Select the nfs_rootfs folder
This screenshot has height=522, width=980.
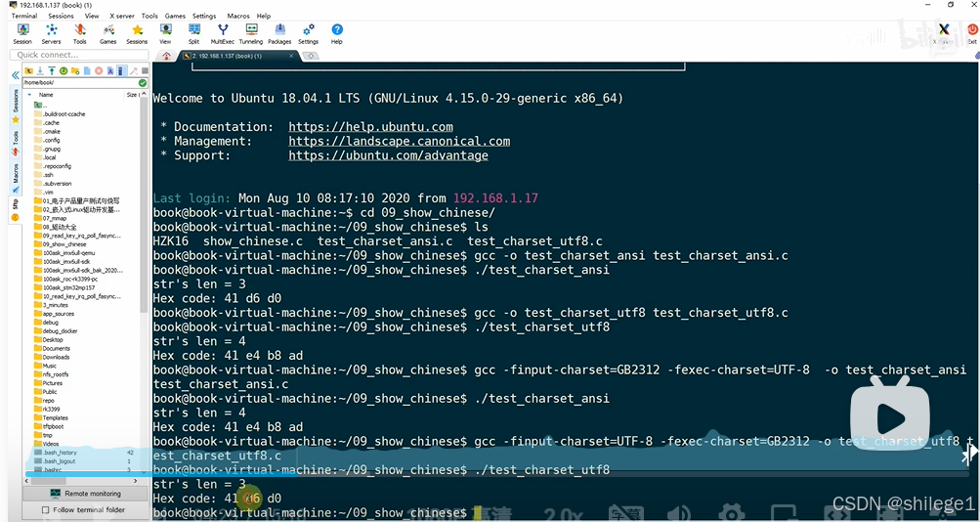[51, 374]
